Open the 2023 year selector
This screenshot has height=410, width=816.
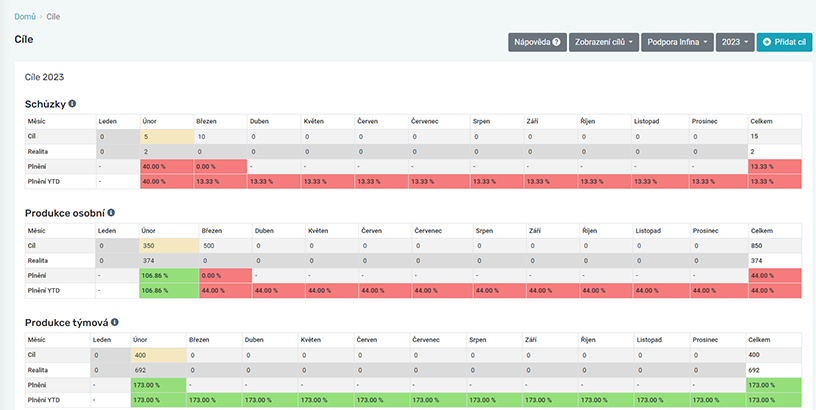(734, 43)
